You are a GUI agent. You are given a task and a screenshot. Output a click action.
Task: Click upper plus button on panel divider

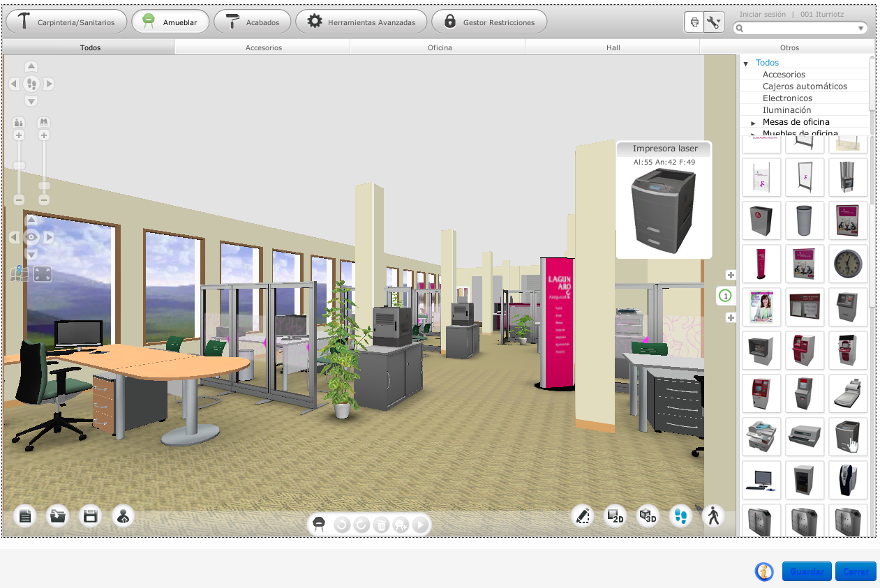731,275
